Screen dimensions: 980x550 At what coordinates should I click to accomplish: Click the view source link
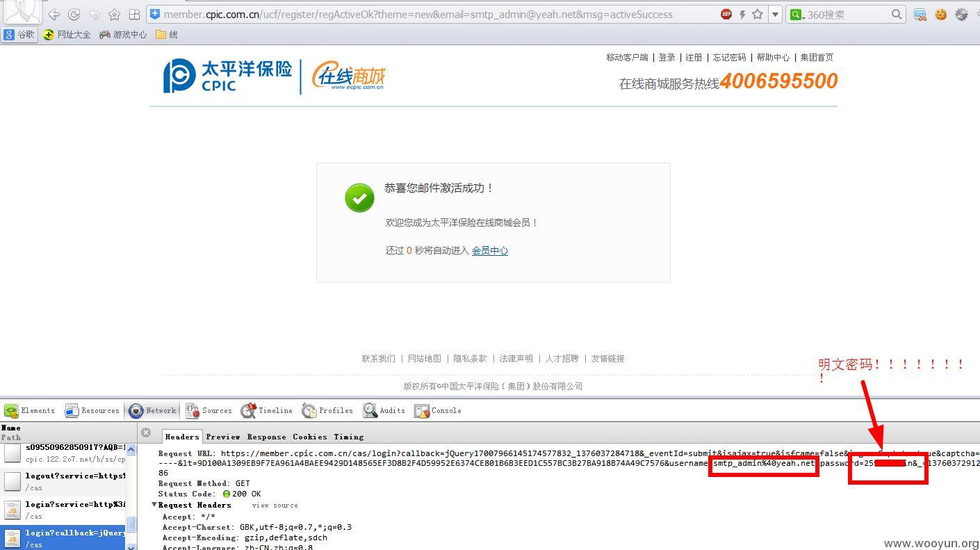(275, 505)
